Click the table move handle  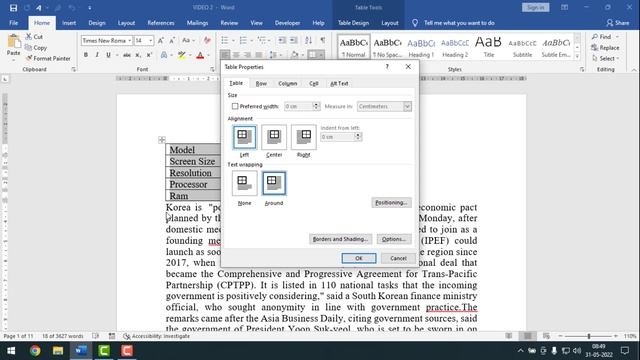coord(162,140)
